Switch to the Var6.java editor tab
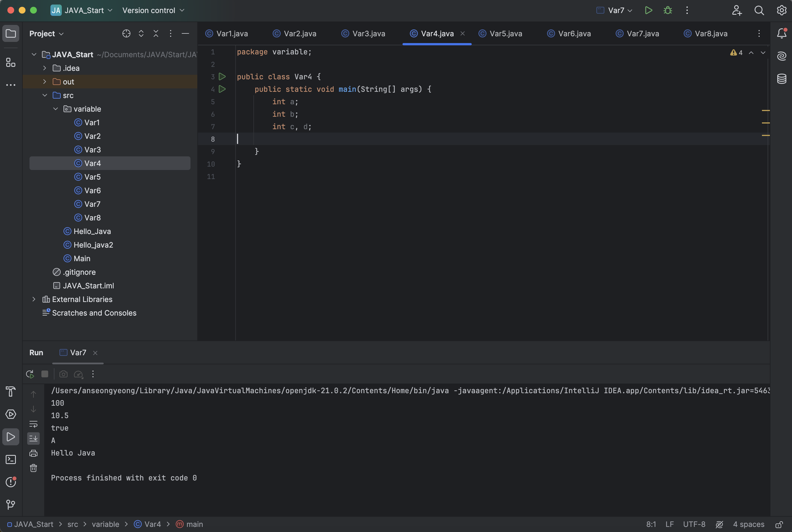 pos(574,34)
